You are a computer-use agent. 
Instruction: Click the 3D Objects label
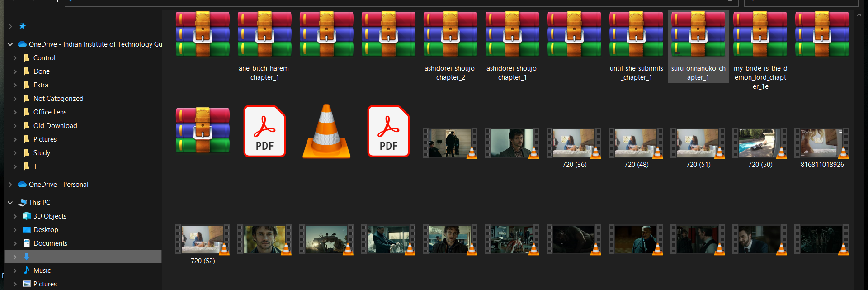50,216
